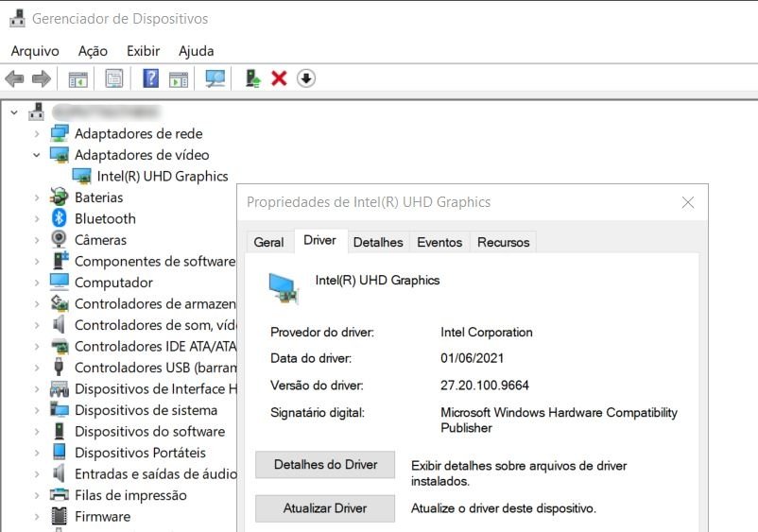Click the root computer node icon in tree
The image size is (758, 532).
[x=36, y=112]
